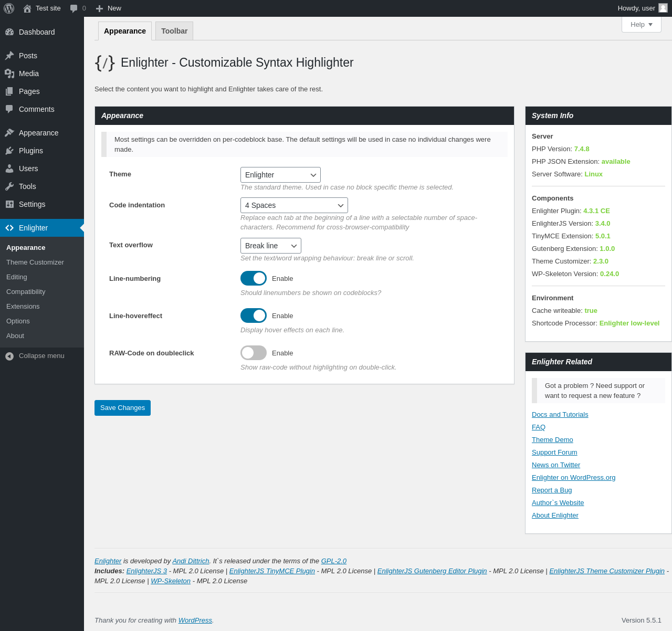Click the Settings sliders icon
Screen dimensions: 672x631
pyautogui.click(x=9, y=204)
